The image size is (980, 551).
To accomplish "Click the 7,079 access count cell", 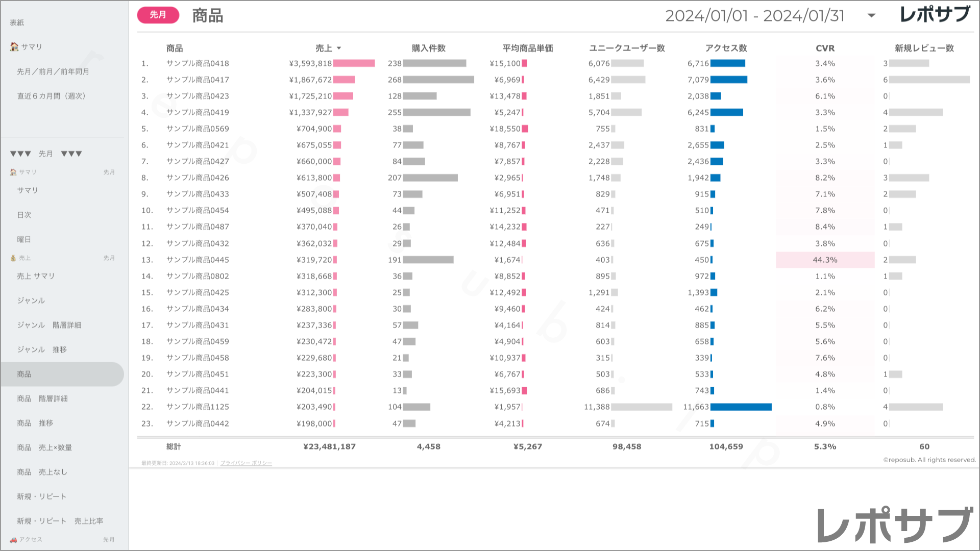I will tap(698, 80).
